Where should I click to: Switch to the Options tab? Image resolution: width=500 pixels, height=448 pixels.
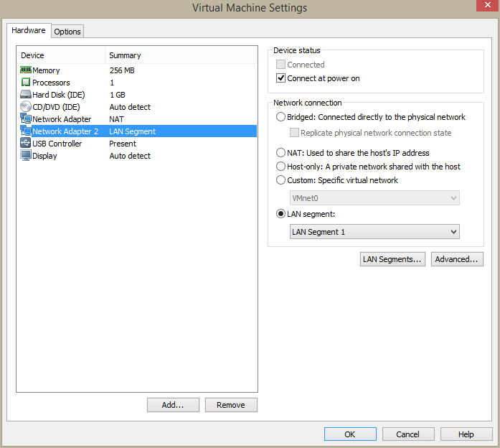[x=67, y=32]
